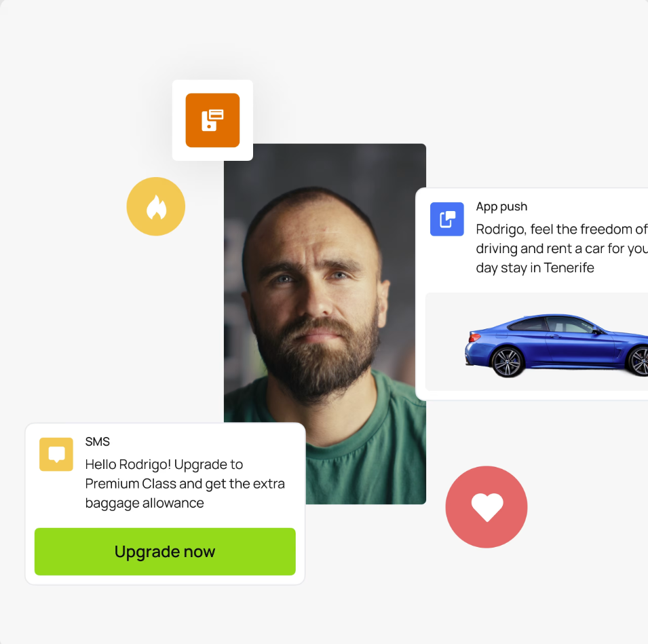
Task: Click the white tile around orange icon
Action: point(212,120)
